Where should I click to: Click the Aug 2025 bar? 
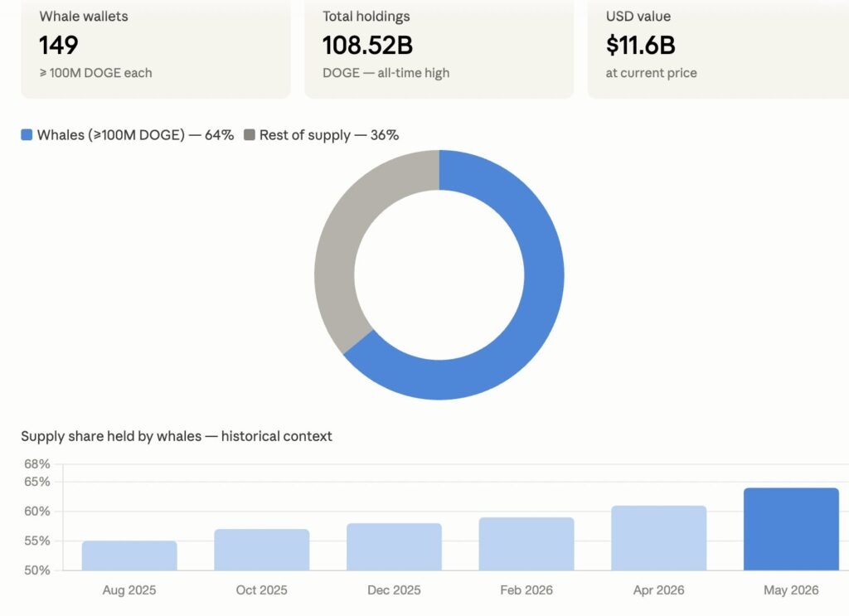(129, 555)
